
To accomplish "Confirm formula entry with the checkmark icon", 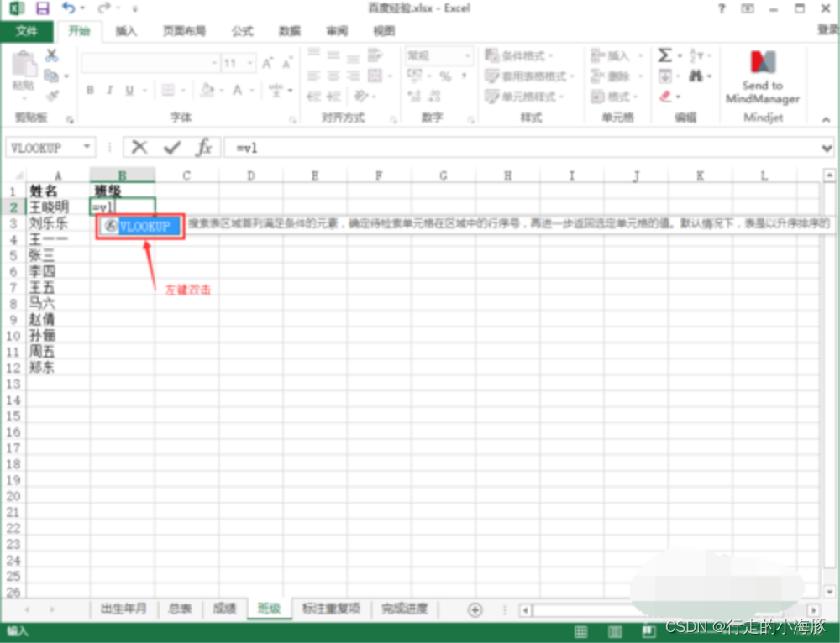I will (172, 146).
